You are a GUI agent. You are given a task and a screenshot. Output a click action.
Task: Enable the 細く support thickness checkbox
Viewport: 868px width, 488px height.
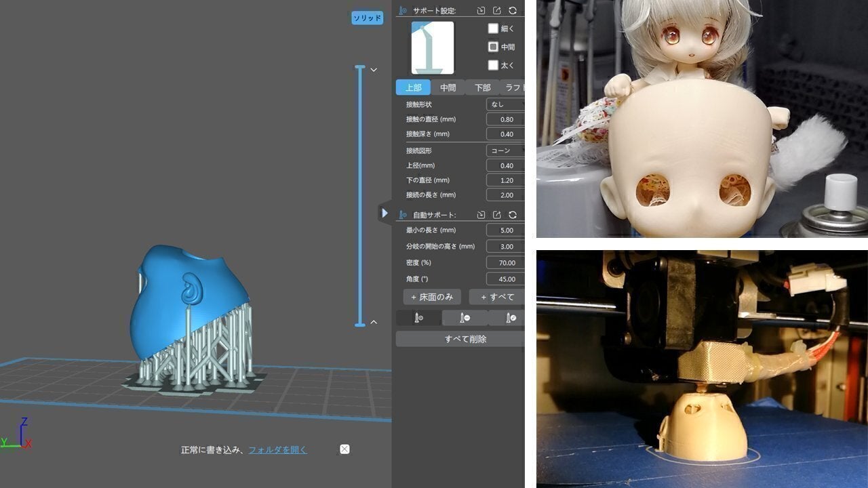point(494,28)
